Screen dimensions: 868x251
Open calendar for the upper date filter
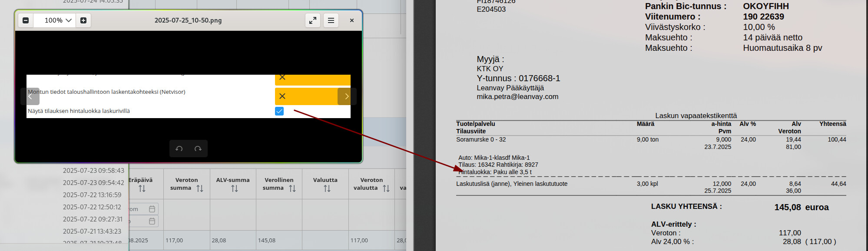click(x=152, y=209)
